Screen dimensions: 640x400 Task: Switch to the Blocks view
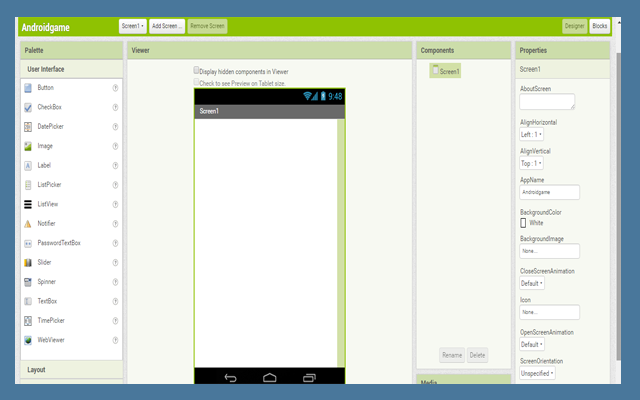point(599,26)
